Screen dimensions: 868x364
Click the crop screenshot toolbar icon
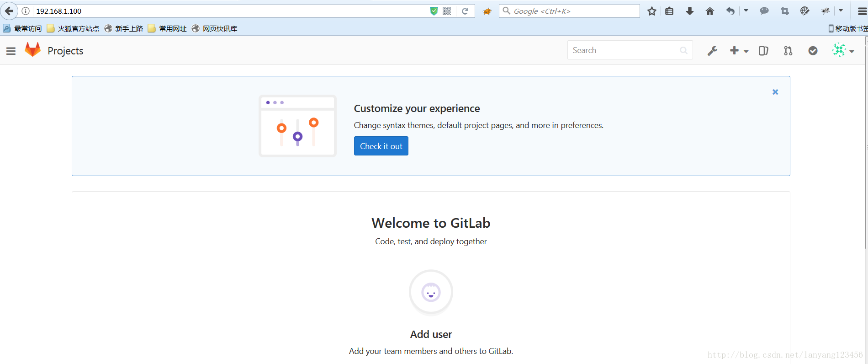click(785, 11)
